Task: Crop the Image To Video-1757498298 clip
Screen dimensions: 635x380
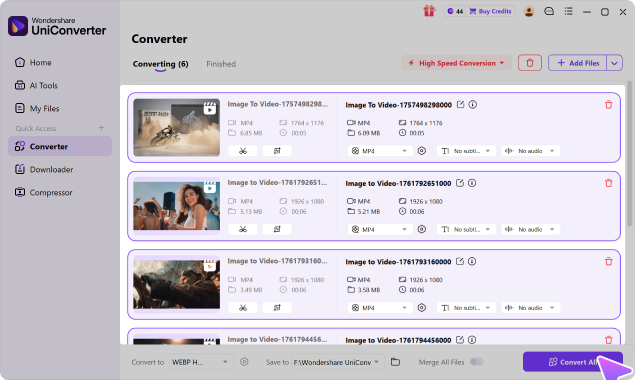Action: pyautogui.click(x=277, y=151)
